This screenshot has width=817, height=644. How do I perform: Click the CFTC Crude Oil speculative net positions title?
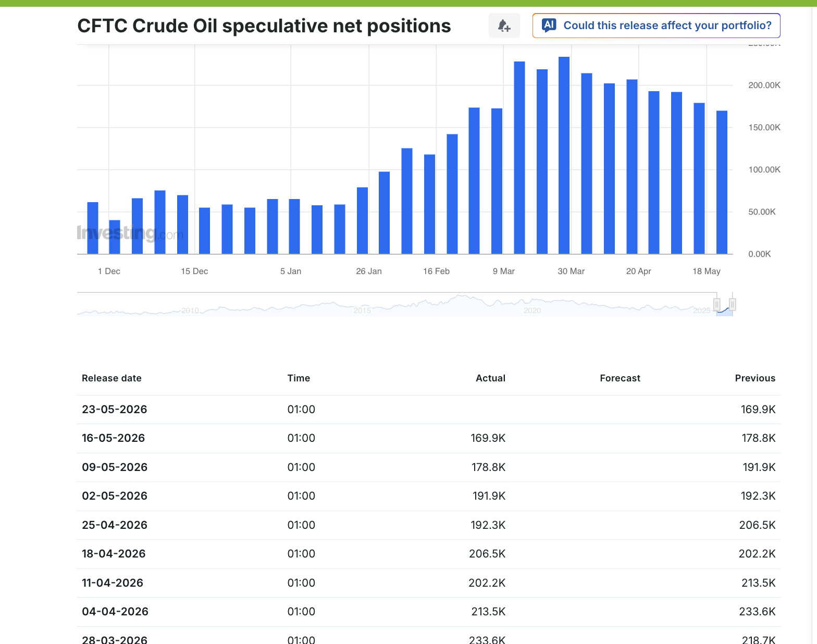click(264, 26)
